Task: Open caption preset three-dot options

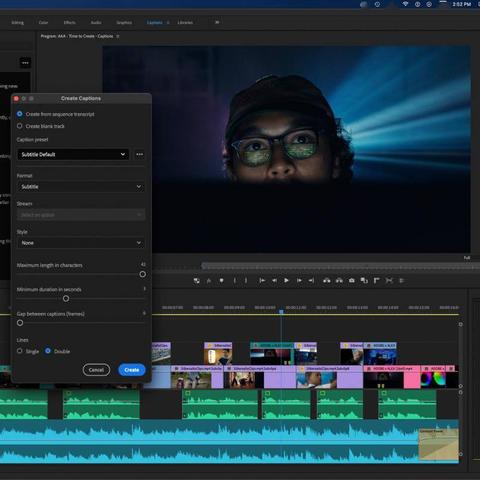Action: coord(140,154)
